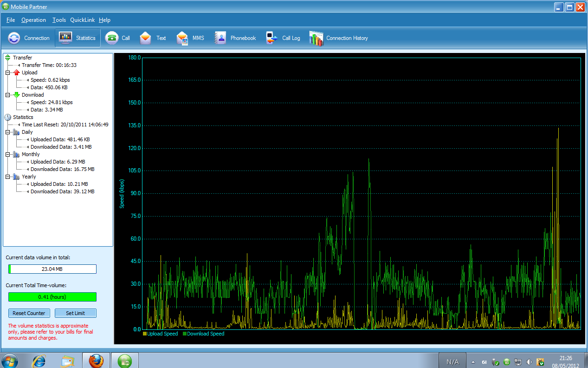Image resolution: width=588 pixels, height=368 pixels.
Task: Open the MMS view
Action: pos(190,38)
